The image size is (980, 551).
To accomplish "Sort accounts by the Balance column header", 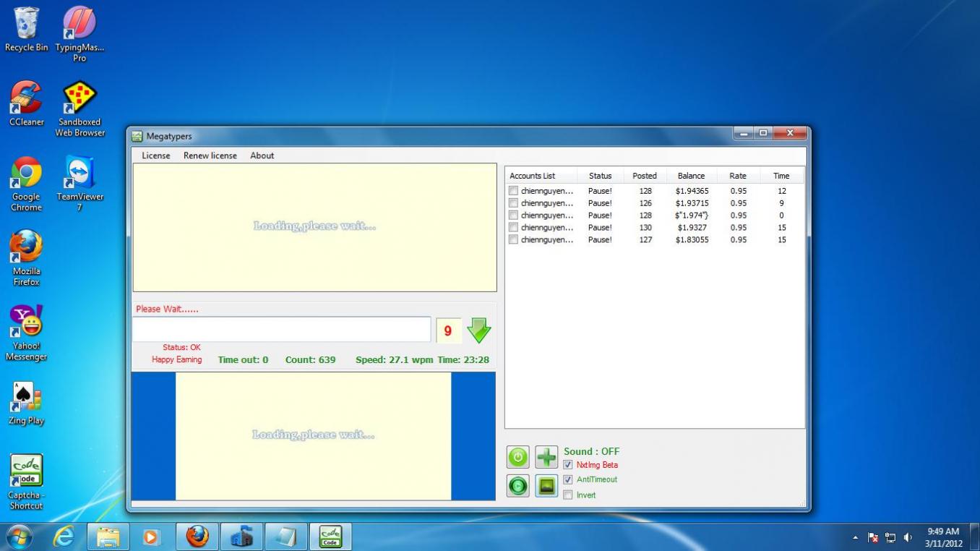I will [691, 176].
